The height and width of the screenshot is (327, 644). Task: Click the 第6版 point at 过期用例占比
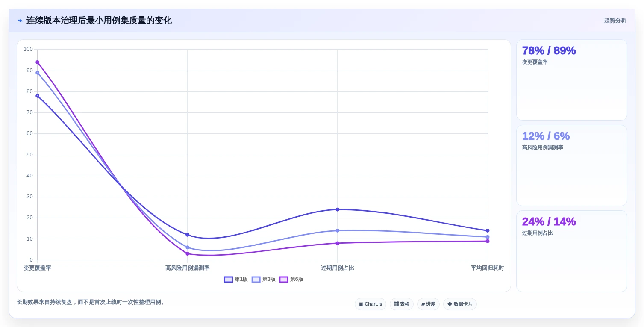coord(338,243)
